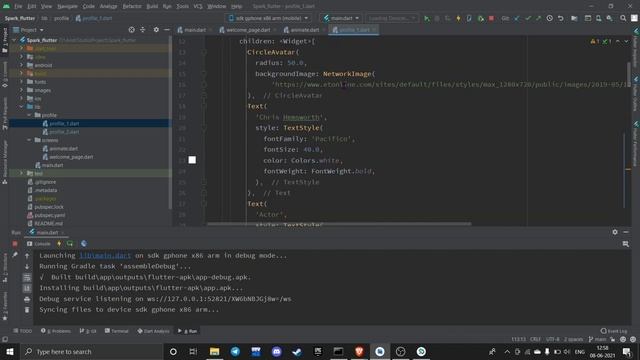This screenshot has width=640, height=360.
Task: Expand the test folder
Action: coord(22,173)
